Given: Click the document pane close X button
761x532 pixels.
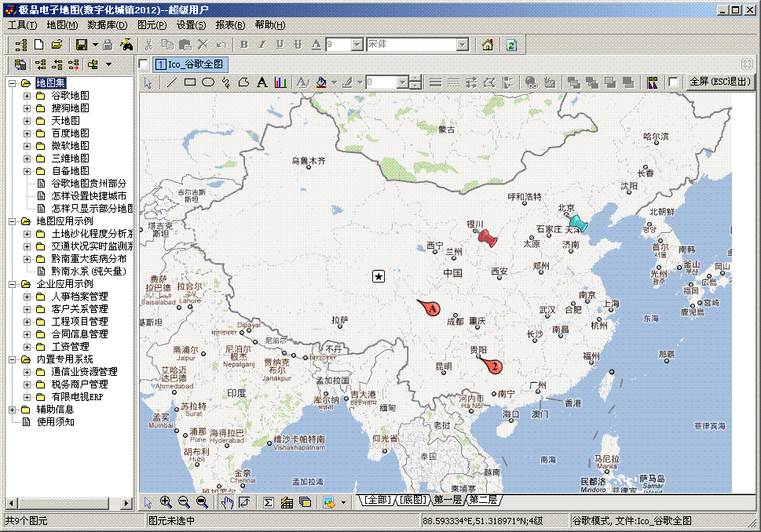Looking at the screenshot, I should (x=747, y=64).
